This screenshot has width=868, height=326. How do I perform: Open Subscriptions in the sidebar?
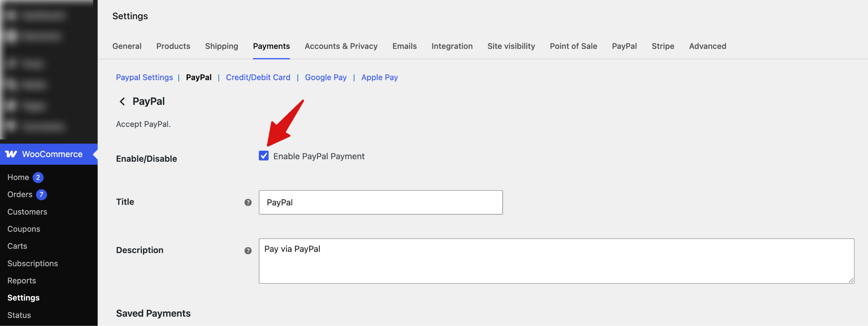tap(33, 264)
